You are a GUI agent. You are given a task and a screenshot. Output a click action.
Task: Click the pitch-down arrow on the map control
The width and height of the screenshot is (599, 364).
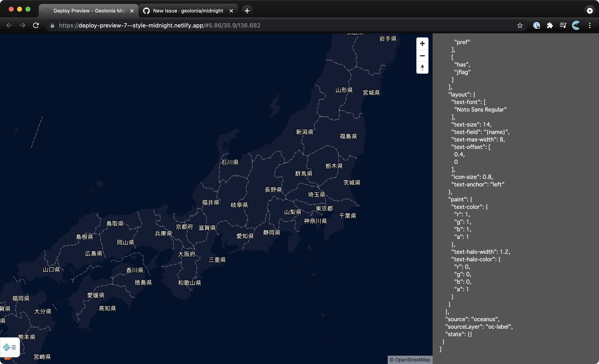click(422, 70)
